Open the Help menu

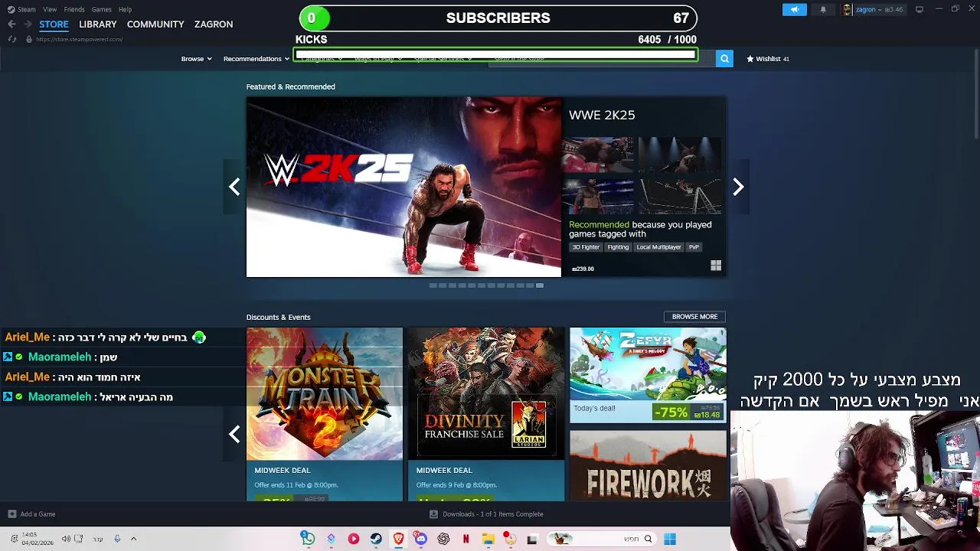125,9
